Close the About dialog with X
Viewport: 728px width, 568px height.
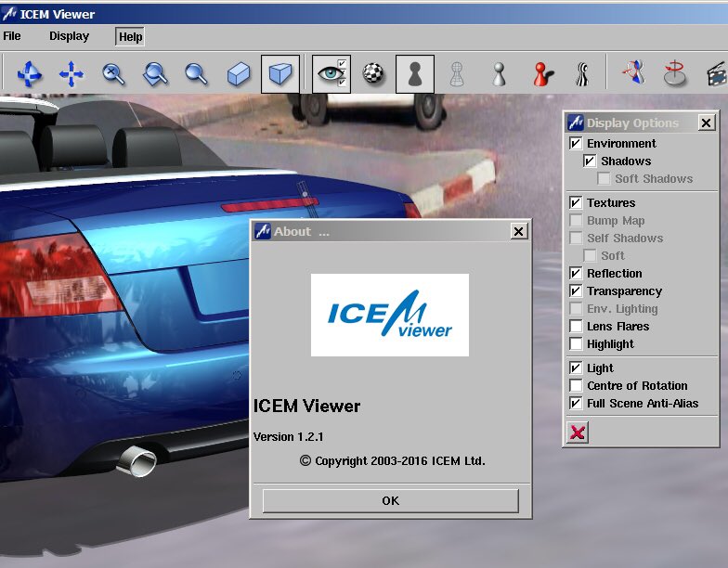518,231
